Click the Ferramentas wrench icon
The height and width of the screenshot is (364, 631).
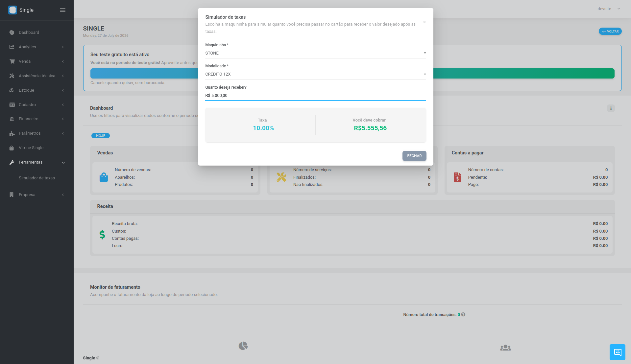12,162
